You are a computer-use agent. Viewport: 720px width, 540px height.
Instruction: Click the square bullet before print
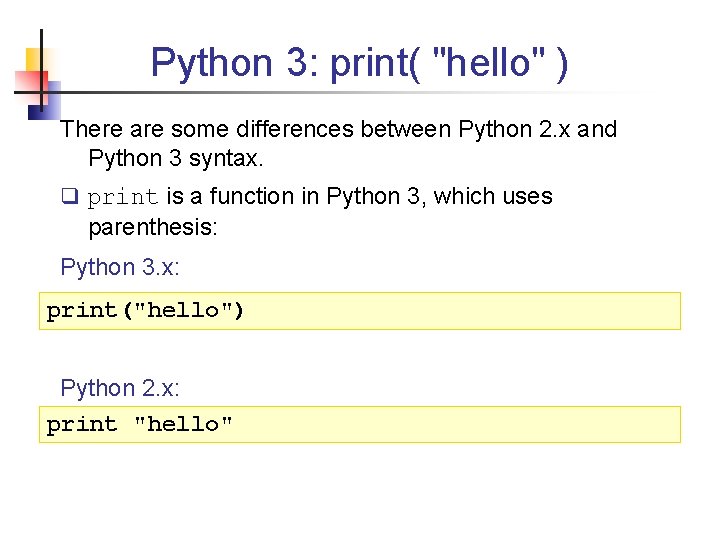[x=68, y=197]
